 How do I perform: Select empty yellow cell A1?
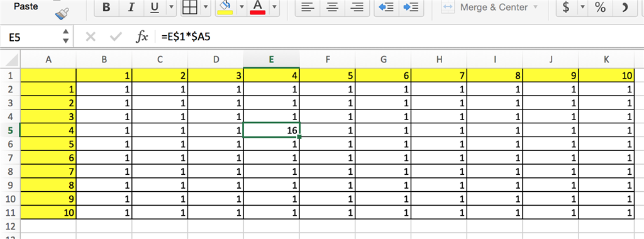tap(48, 75)
